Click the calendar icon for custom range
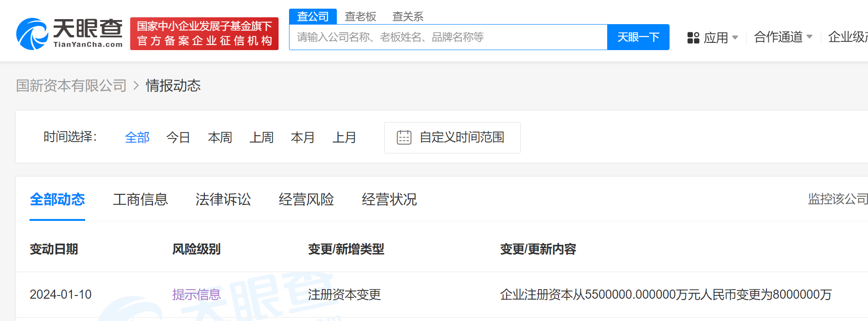Viewport: 868px width, 321px height. pyautogui.click(x=404, y=137)
